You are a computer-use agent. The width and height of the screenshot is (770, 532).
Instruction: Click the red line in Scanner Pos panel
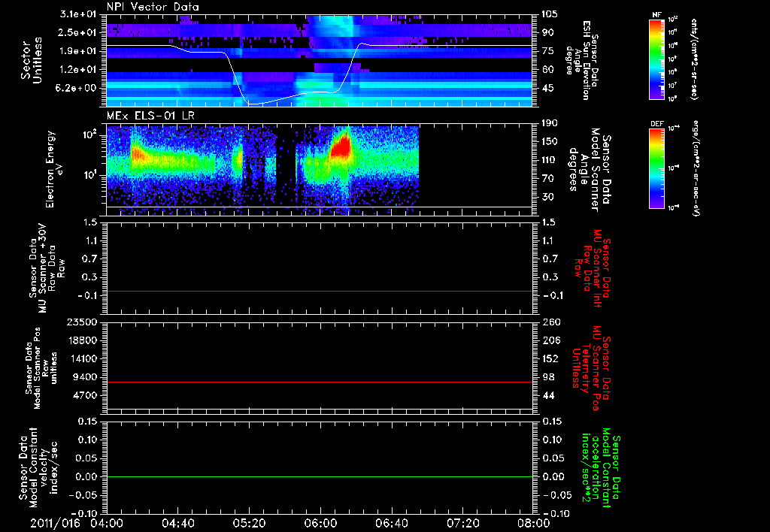320,382
